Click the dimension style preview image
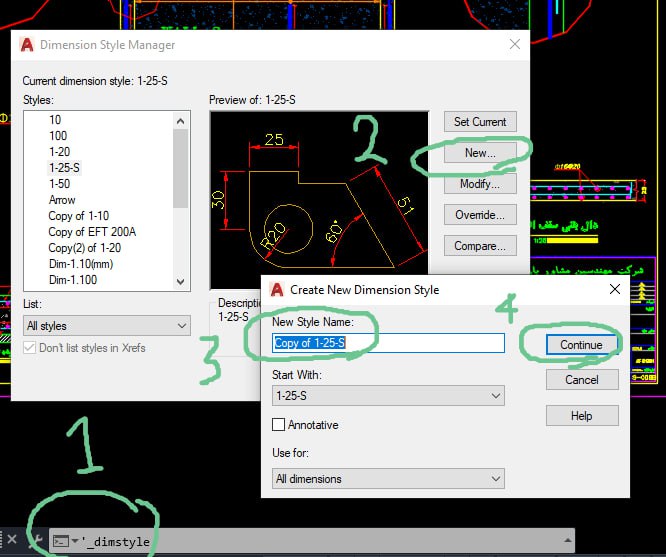666x557 pixels. pyautogui.click(x=319, y=200)
